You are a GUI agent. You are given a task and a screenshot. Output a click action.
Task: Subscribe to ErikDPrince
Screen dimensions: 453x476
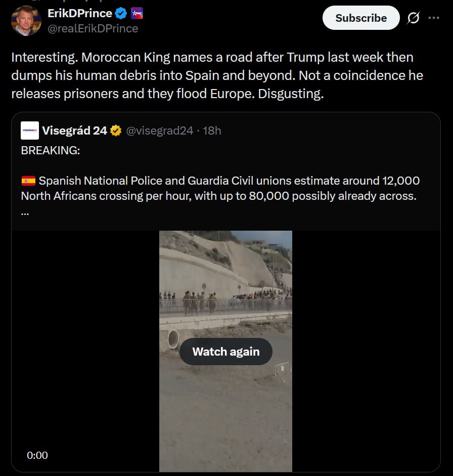(x=361, y=18)
